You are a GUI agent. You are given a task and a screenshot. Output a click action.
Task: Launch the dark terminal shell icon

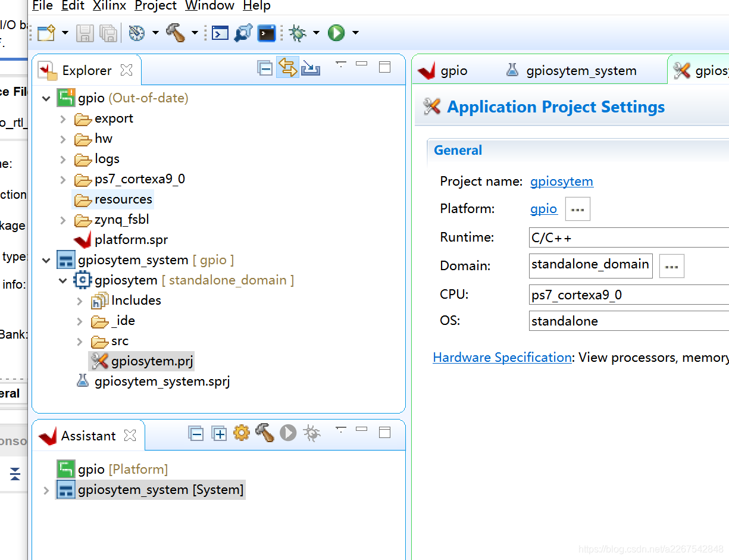(267, 33)
